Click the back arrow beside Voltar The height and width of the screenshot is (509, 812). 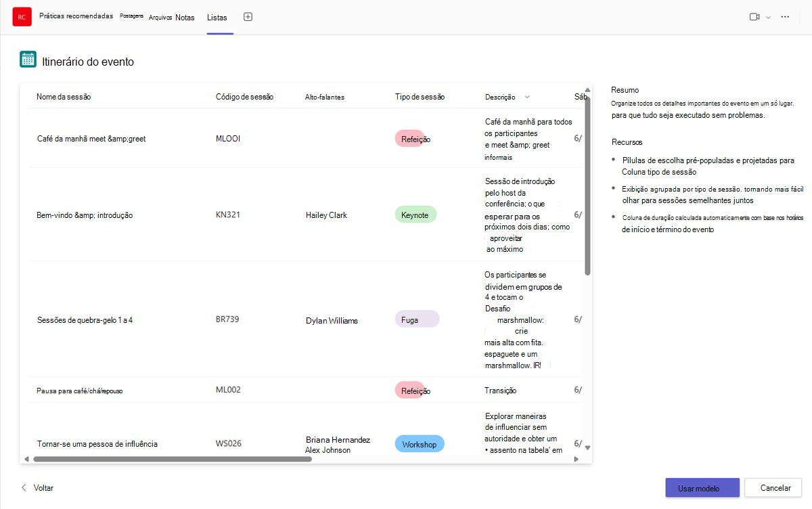coord(24,487)
